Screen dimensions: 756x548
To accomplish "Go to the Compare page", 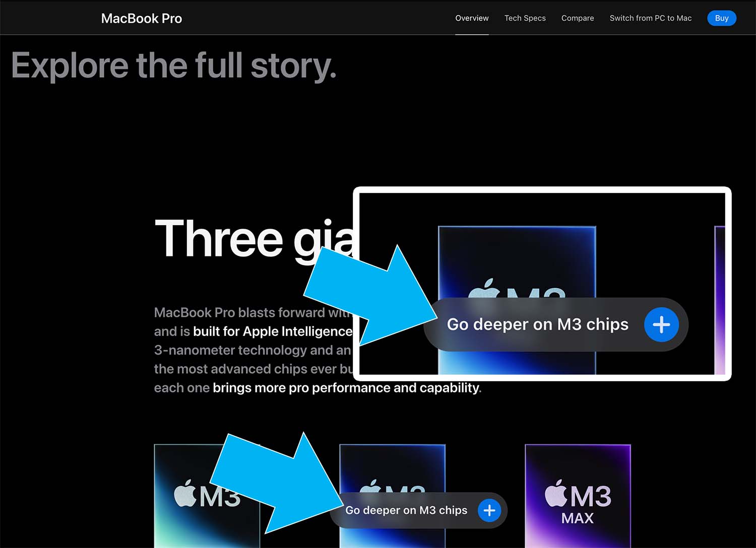I will pyautogui.click(x=578, y=18).
